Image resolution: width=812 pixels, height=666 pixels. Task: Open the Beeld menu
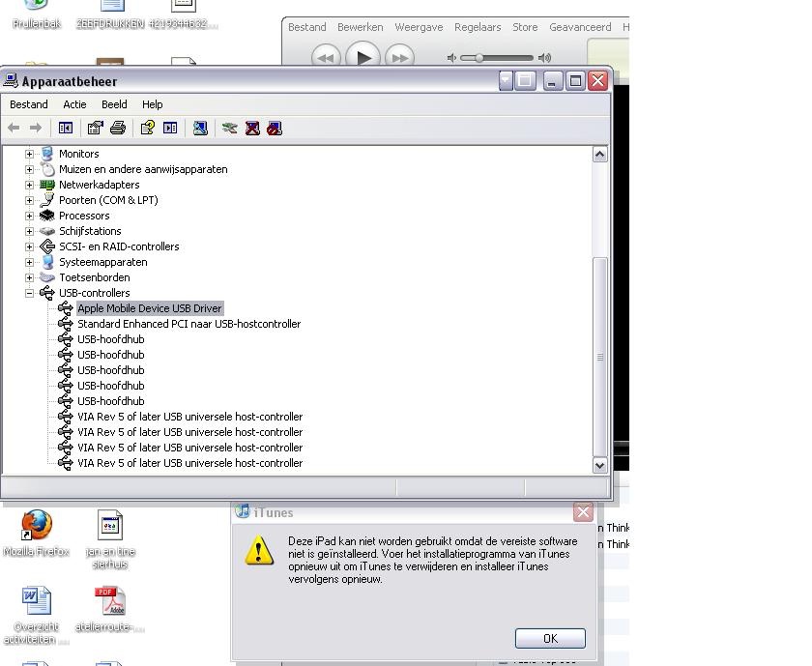point(114,104)
